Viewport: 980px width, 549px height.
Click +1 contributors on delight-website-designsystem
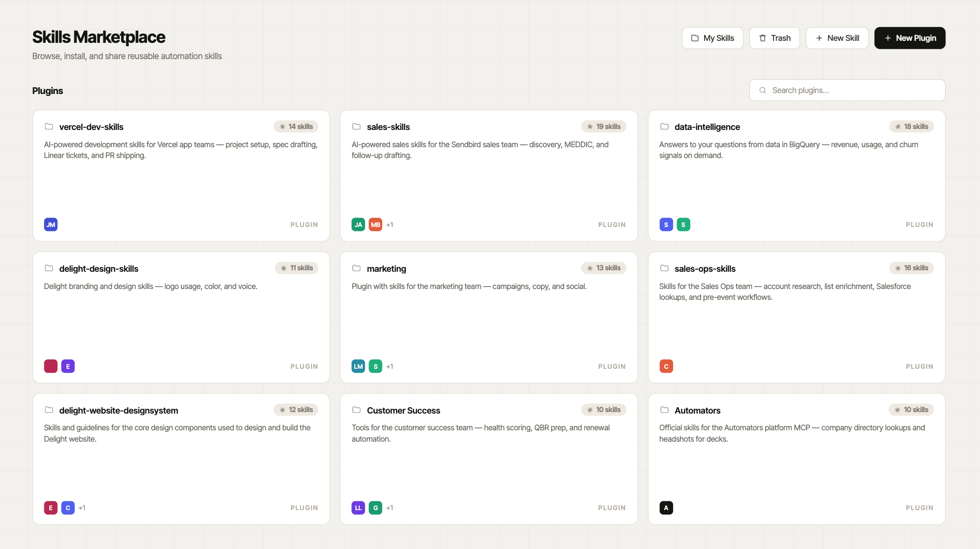tap(82, 508)
